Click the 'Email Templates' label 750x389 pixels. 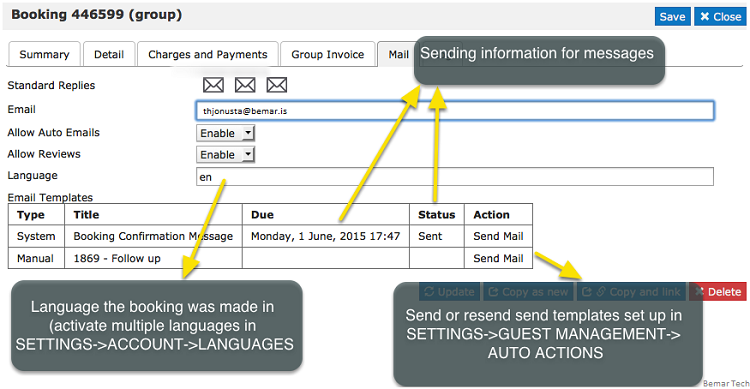pyautogui.click(x=50, y=198)
